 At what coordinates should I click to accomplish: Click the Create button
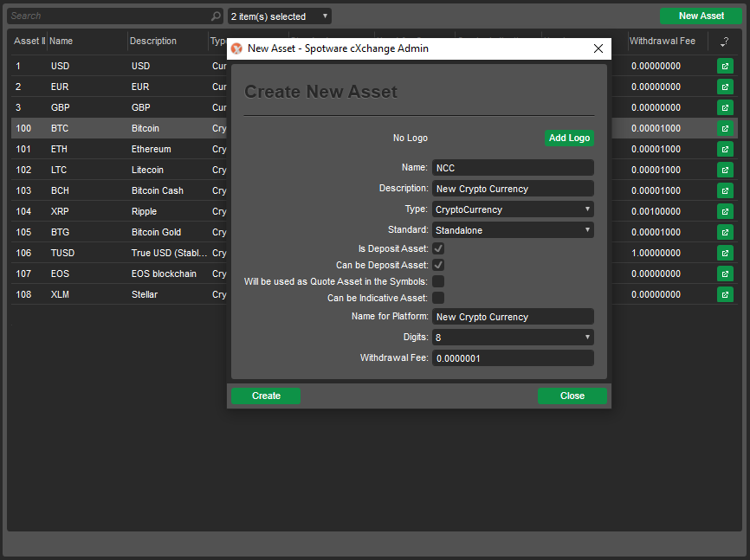click(266, 396)
